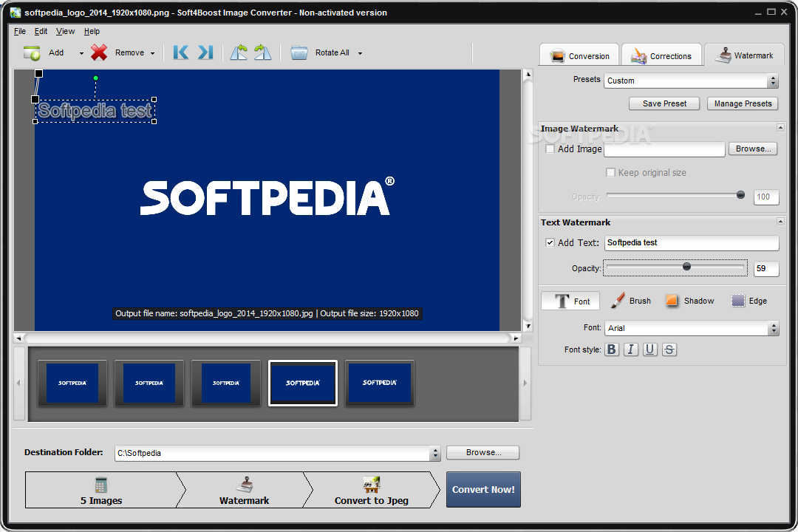The width and height of the screenshot is (798, 532).
Task: Open the Presets Custom combo box
Action: (691, 81)
